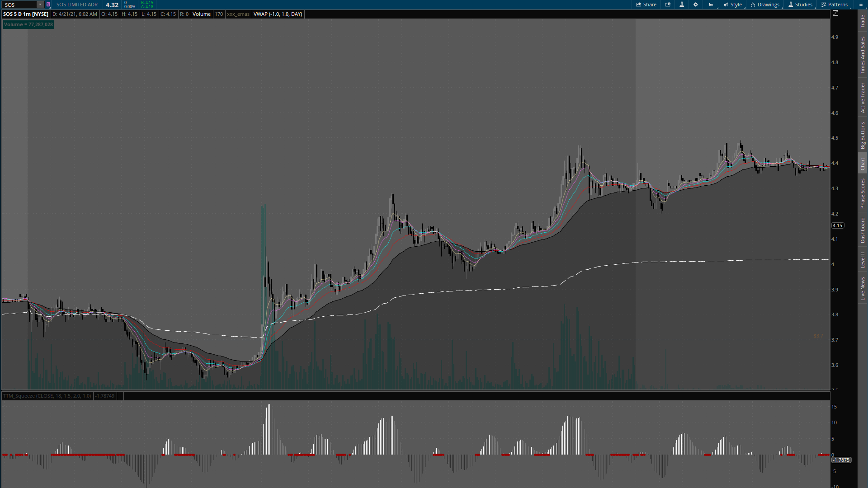868x488 pixels.
Task: Open the Studies menu
Action: (x=800, y=5)
